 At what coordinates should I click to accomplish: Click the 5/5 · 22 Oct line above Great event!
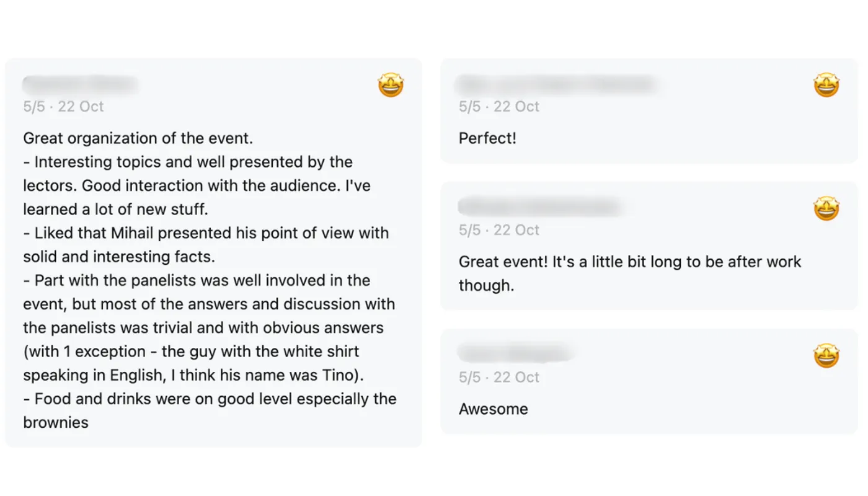[x=499, y=230]
